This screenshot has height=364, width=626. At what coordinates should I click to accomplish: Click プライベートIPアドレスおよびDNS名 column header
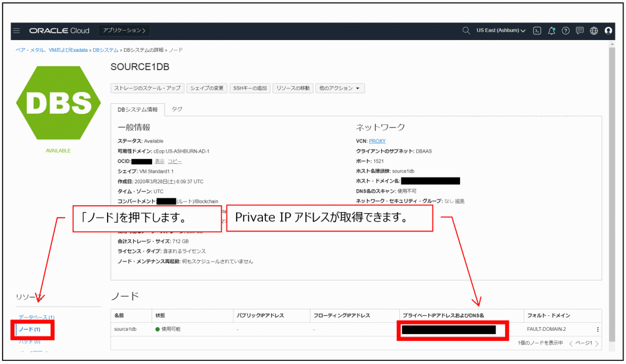(443, 315)
